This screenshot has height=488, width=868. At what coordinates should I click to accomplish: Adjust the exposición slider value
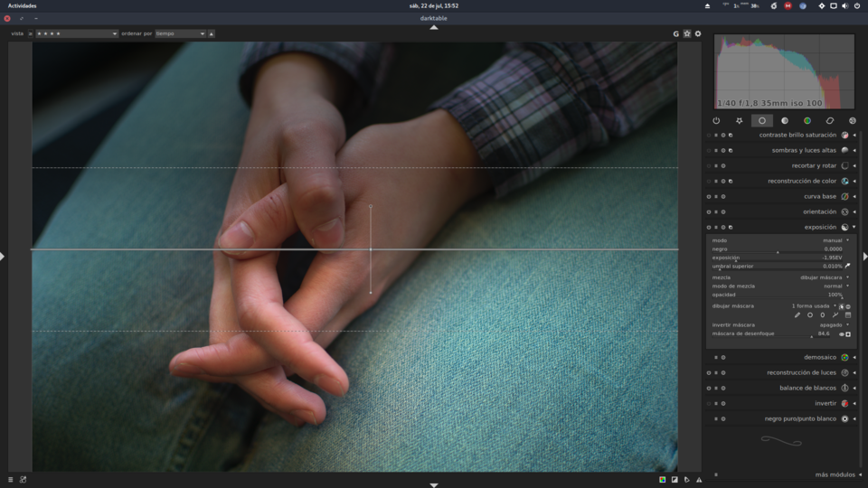[778, 258]
